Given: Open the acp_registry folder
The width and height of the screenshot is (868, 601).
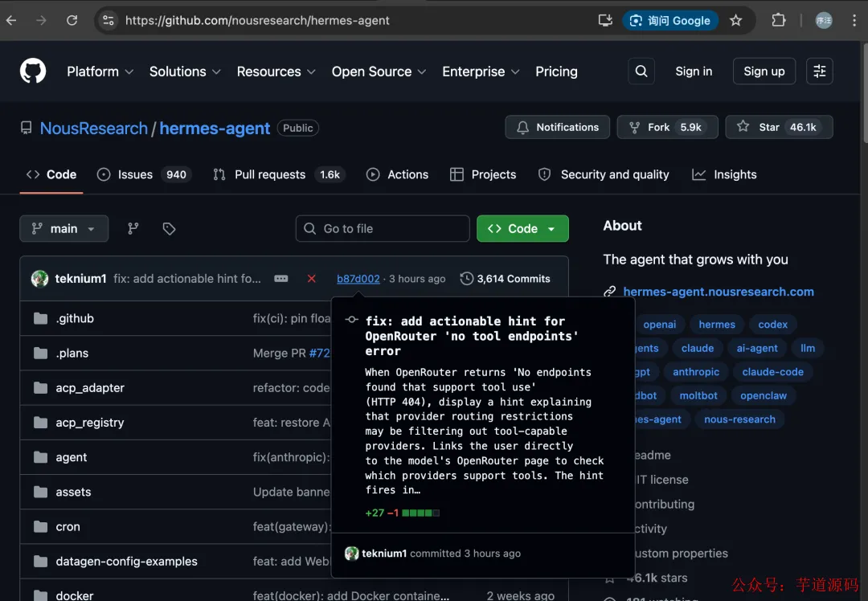Looking at the screenshot, I should click(90, 423).
